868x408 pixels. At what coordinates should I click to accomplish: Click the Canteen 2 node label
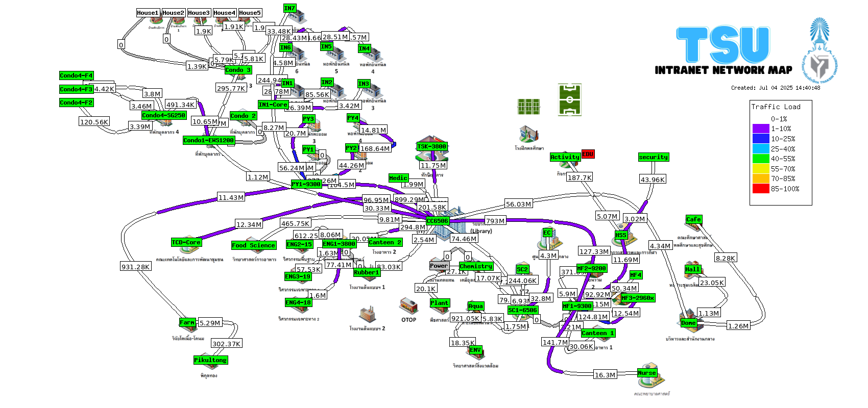385,242
